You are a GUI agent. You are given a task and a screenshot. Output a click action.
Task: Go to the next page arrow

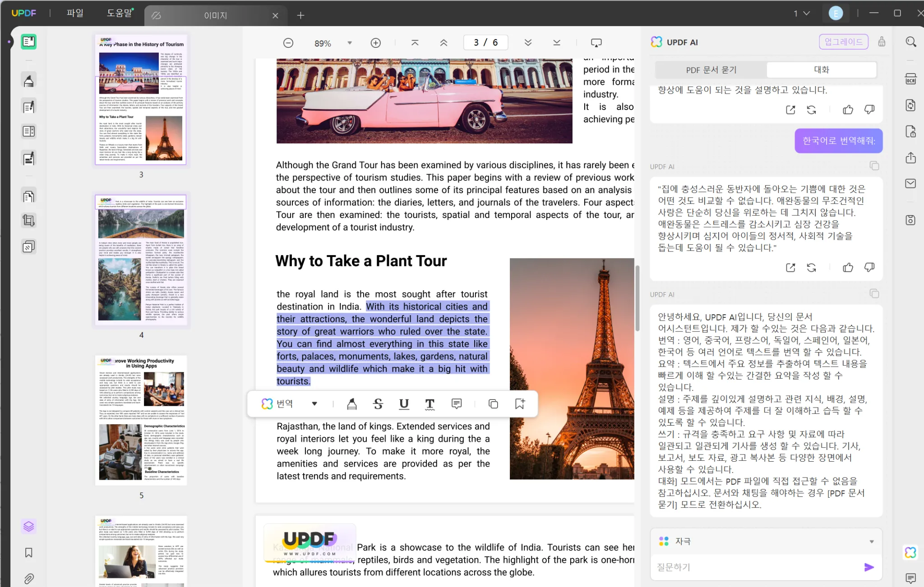click(x=528, y=43)
